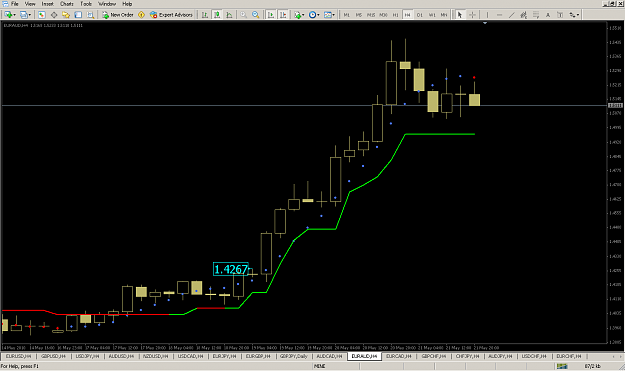Select the Text Label tool
The image size is (625, 371).
pyautogui.click(x=560, y=15)
